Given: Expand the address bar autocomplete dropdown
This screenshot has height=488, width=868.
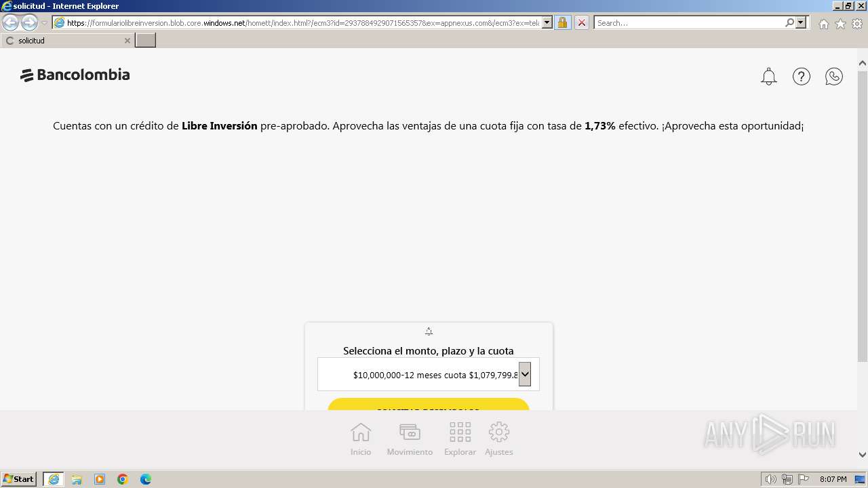Looking at the screenshot, I should [x=547, y=22].
